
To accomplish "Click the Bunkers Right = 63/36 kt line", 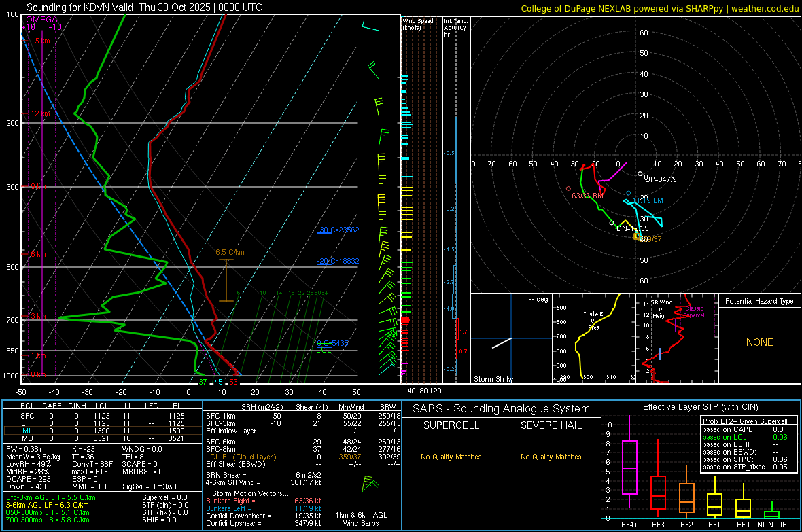I will coord(264,501).
